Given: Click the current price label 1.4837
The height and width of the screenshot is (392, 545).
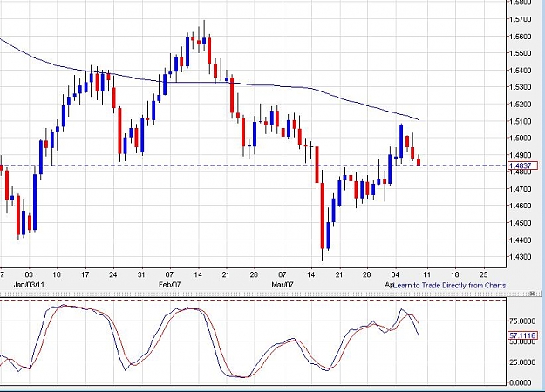Looking at the screenshot, I should 522,166.
